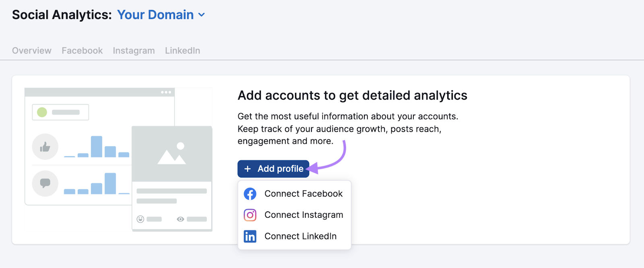Open the LinkedIn analytics tab
Viewport: 644px width, 268px height.
click(182, 50)
